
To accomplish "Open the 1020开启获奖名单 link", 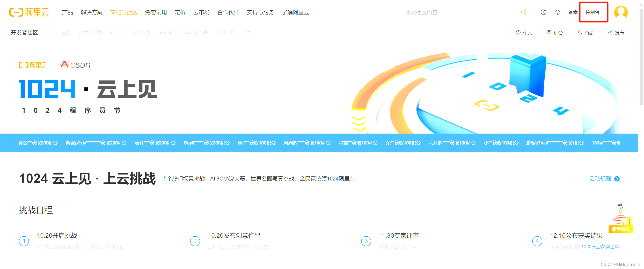I will point(601,246).
